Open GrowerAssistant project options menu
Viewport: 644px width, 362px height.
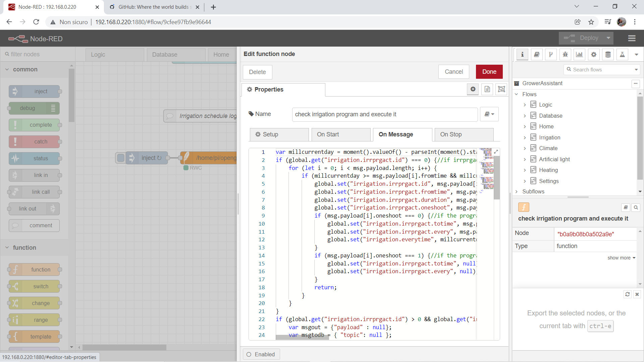pos(636,83)
